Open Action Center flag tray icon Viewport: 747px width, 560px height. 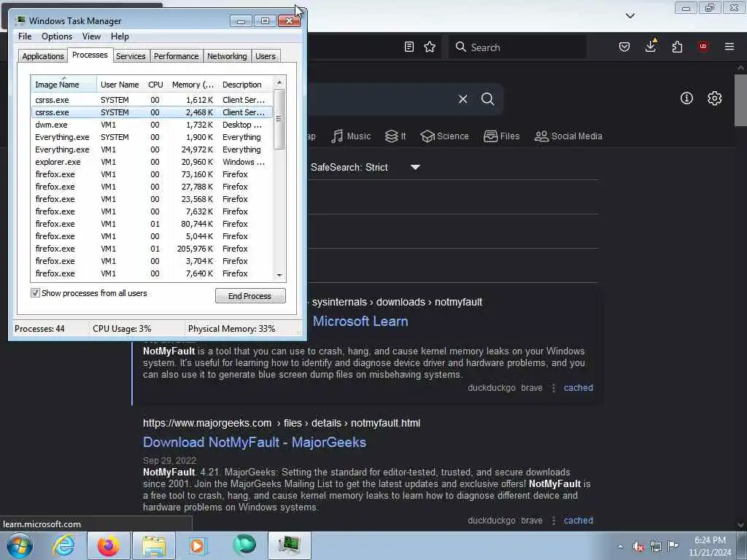point(673,546)
